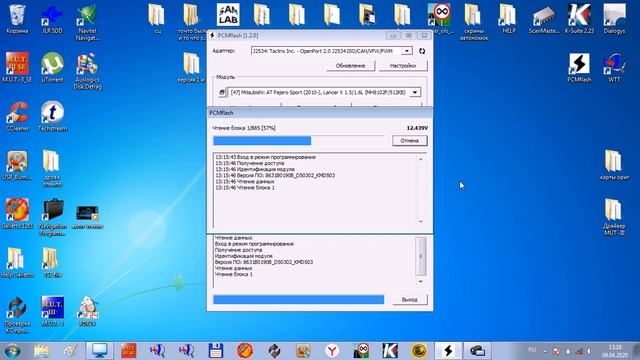Open the M.U.T.-3 SE desktop icon
Viewport: 640px width, 360px height.
17,68
